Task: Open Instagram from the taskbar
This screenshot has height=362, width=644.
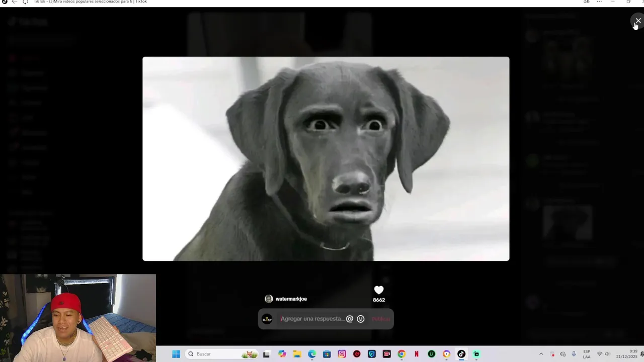Action: [342, 354]
